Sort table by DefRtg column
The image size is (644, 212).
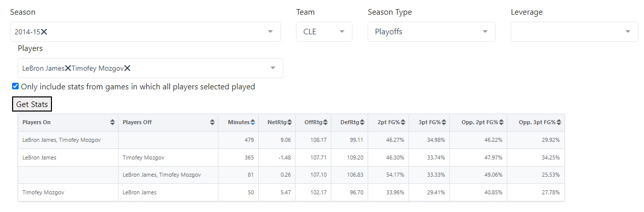point(362,123)
